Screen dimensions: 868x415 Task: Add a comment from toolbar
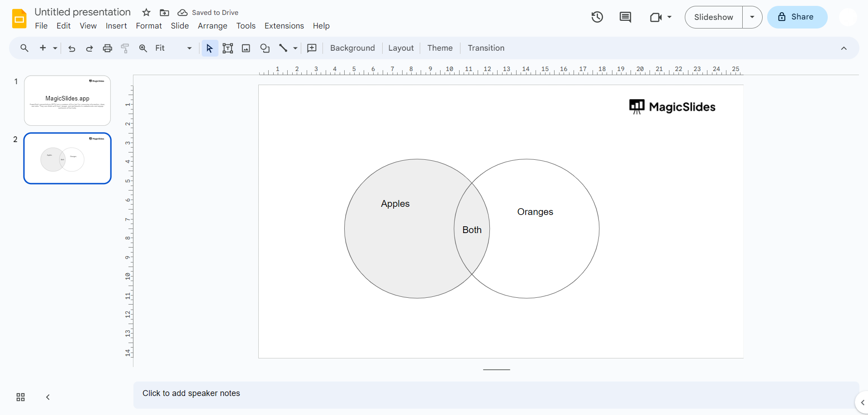pos(312,48)
